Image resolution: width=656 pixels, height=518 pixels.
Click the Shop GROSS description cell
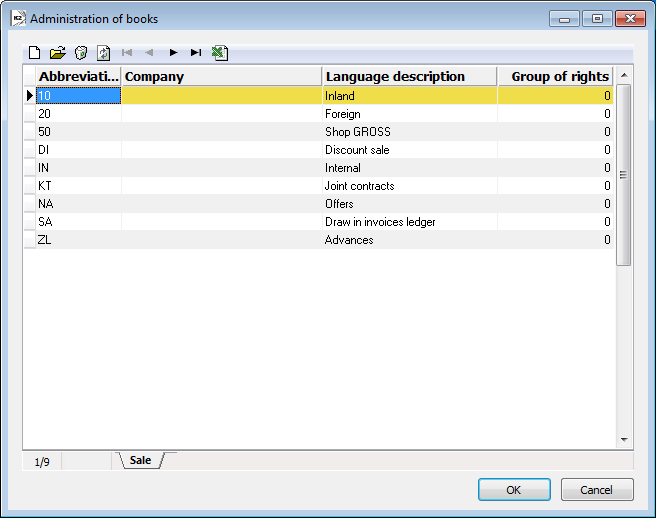coord(410,132)
